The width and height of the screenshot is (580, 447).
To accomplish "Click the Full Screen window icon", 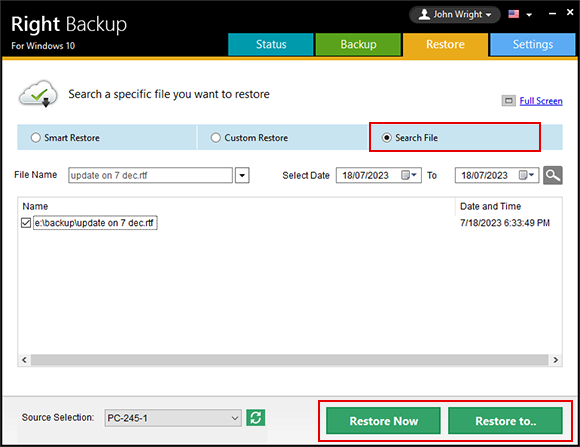I will click(509, 101).
